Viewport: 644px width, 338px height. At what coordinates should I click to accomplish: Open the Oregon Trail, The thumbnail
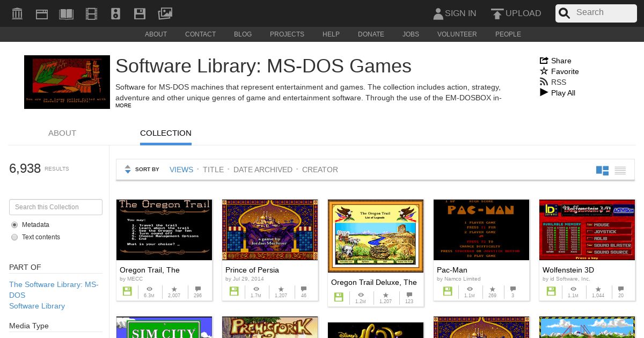pyautogui.click(x=164, y=230)
